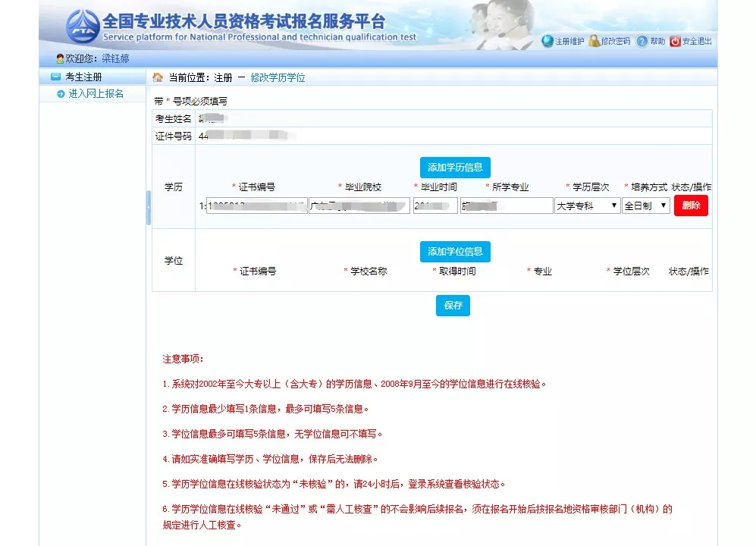Viewport: 756px width, 546px height.
Task: Click the red 删除 delete button
Action: pos(690,205)
